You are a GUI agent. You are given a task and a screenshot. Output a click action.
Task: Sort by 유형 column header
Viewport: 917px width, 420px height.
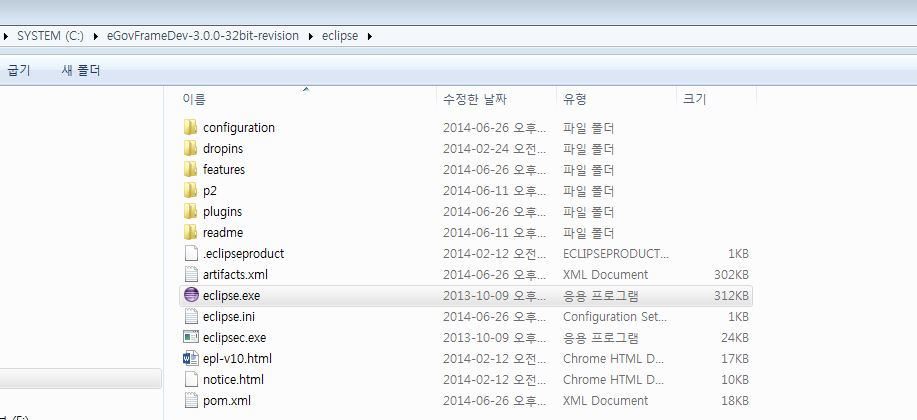point(575,99)
